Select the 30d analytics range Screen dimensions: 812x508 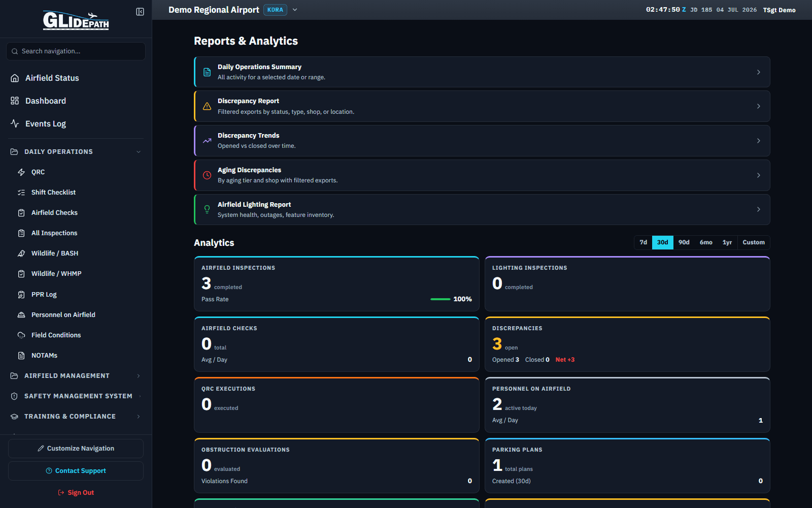click(x=662, y=242)
